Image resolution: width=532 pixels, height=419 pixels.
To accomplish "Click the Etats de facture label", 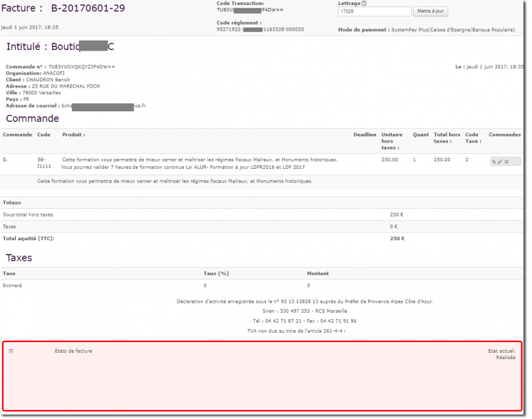I will pyautogui.click(x=73, y=351).
